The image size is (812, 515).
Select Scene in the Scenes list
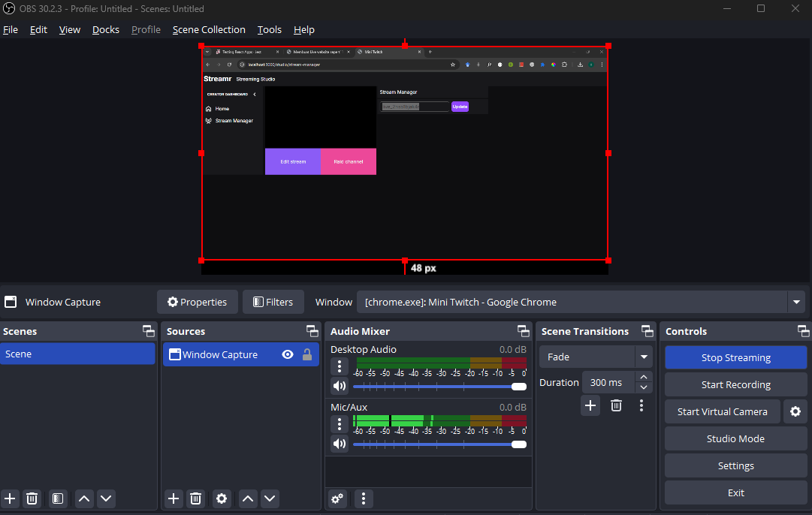pos(78,354)
